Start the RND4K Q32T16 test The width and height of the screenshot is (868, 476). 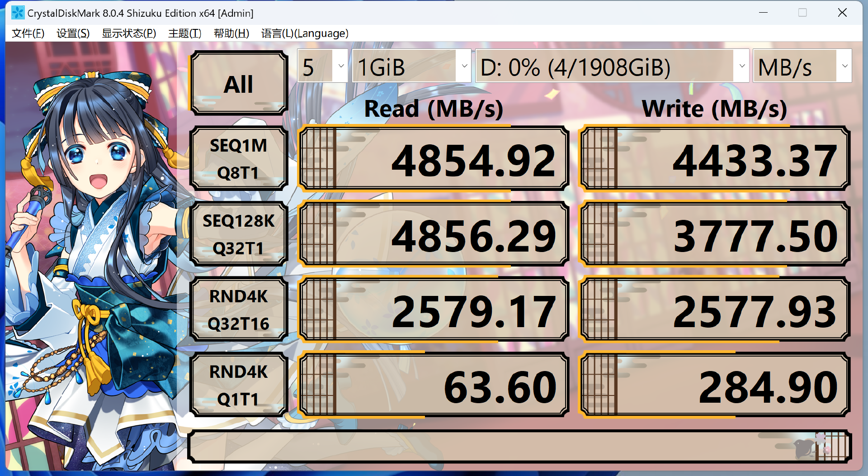point(239,309)
